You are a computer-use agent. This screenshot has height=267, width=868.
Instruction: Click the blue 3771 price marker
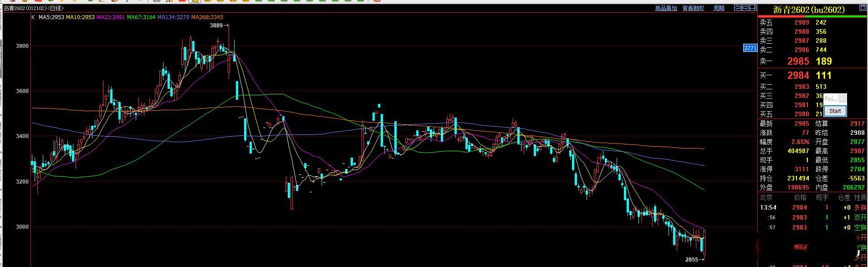(750, 48)
